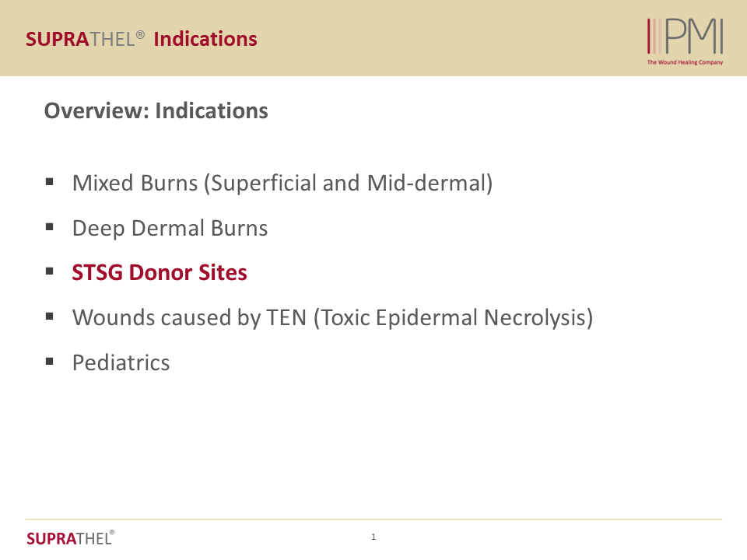Image resolution: width=747 pixels, height=560 pixels.
Task: Click the PMI logo in the header
Action: 685,37
